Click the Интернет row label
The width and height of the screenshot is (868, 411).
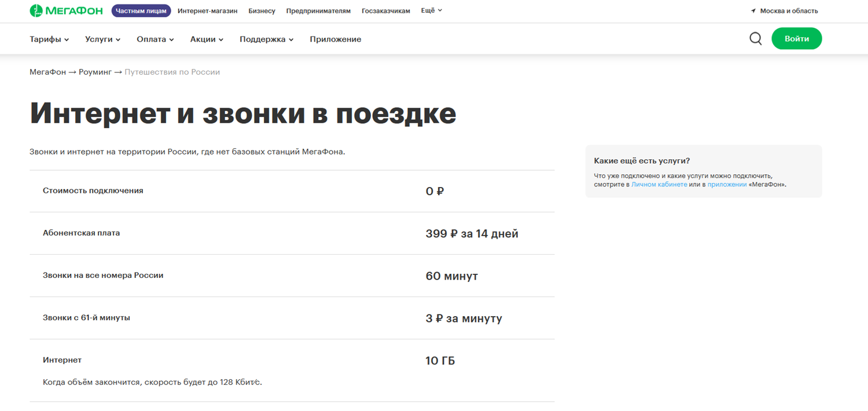[x=62, y=360]
